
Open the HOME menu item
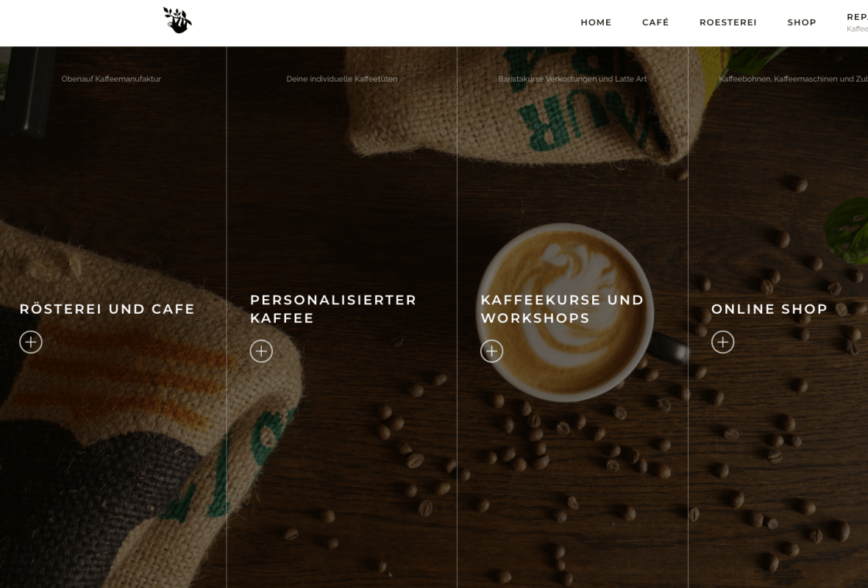click(596, 22)
